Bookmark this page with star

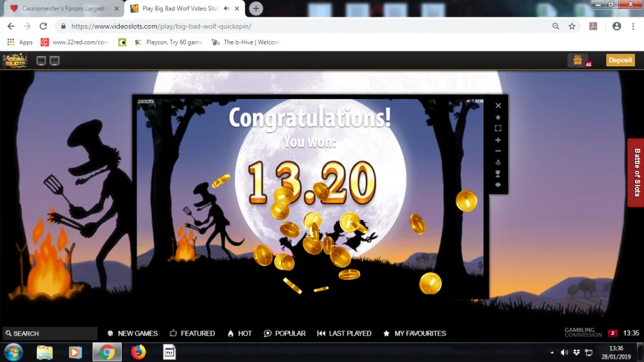(572, 26)
